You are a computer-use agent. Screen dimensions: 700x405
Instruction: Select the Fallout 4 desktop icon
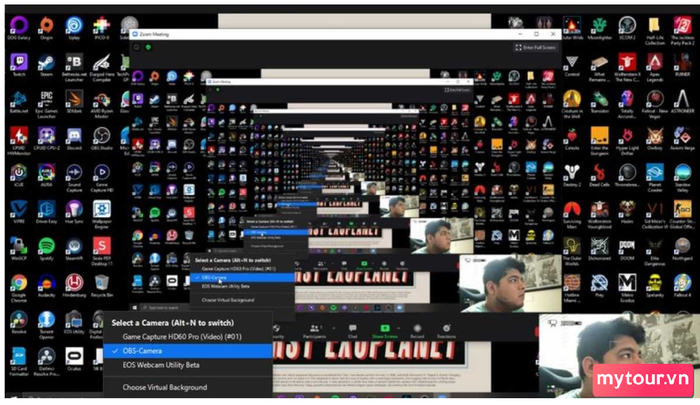[683, 286]
